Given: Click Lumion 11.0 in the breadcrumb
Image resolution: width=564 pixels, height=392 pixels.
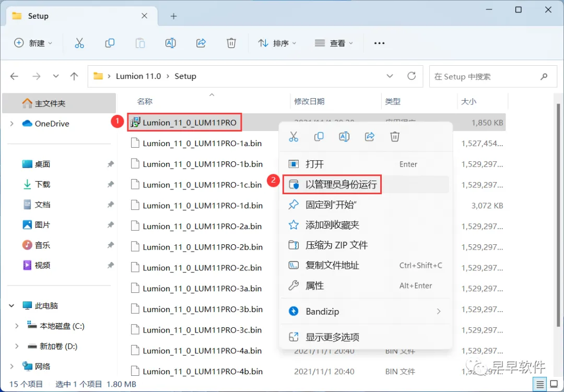Looking at the screenshot, I should (138, 76).
